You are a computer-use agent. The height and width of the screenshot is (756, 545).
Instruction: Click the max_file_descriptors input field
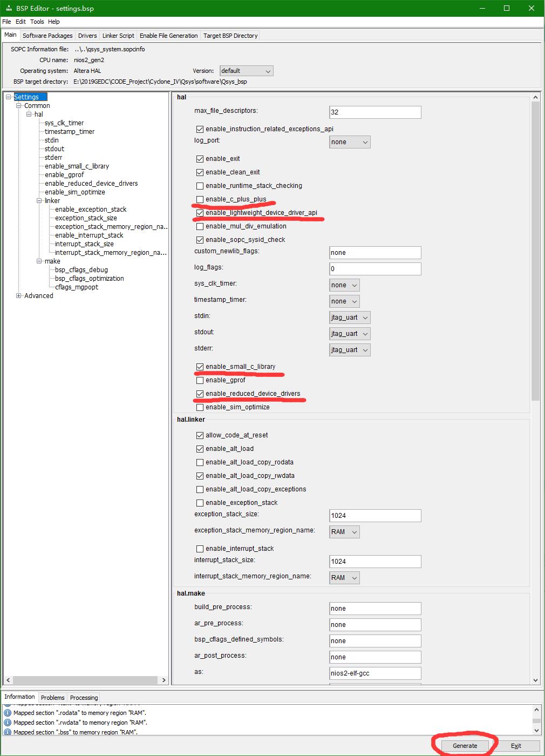(x=375, y=112)
